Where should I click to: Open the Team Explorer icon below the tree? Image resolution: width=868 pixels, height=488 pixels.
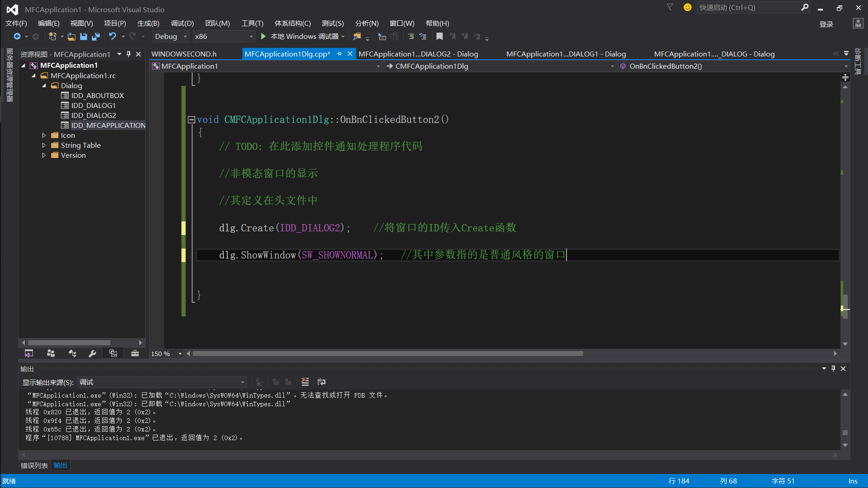(51, 354)
